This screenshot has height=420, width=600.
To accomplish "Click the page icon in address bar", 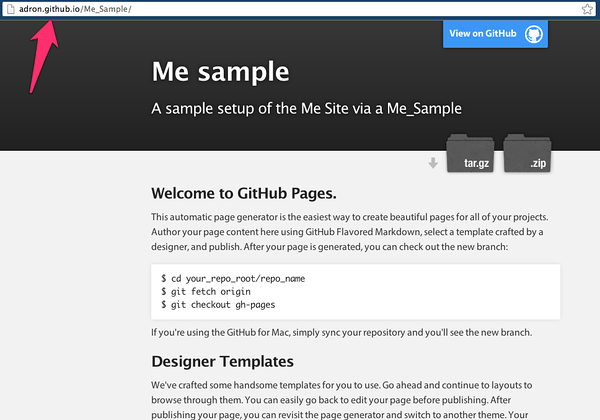I will (x=11, y=9).
